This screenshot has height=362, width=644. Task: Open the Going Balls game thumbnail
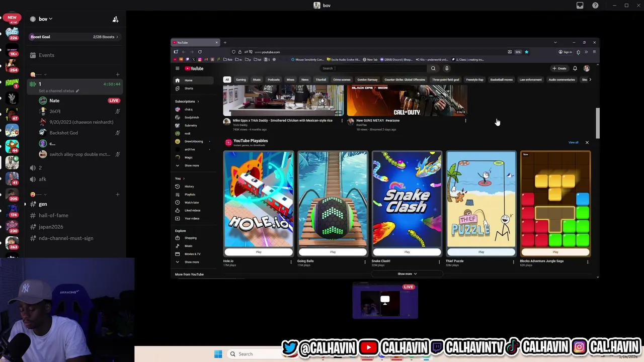pyautogui.click(x=333, y=200)
